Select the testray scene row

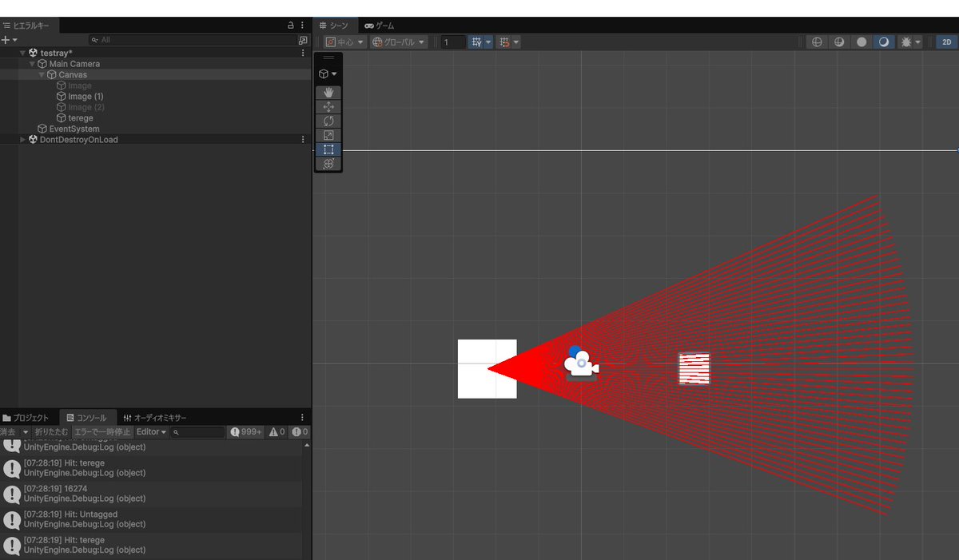(x=156, y=53)
